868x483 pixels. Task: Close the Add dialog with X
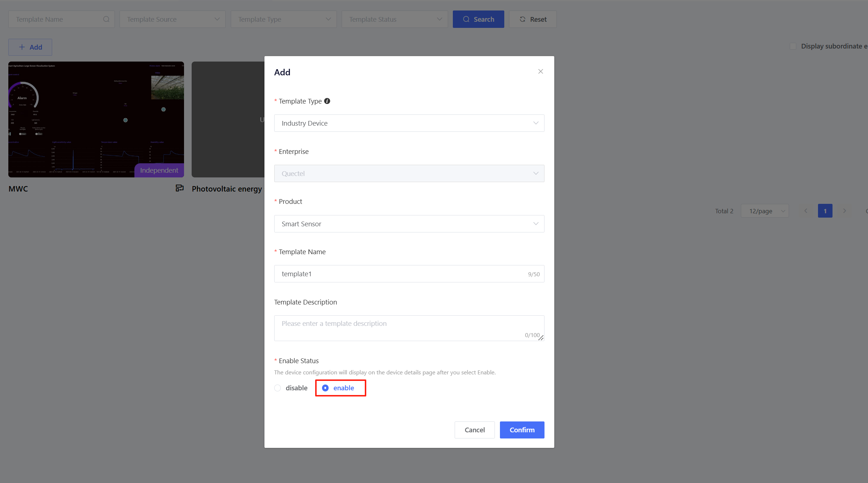tap(541, 72)
